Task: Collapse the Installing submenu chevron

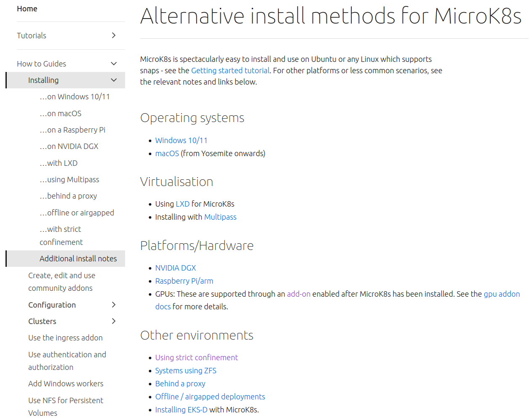Action: (113, 80)
